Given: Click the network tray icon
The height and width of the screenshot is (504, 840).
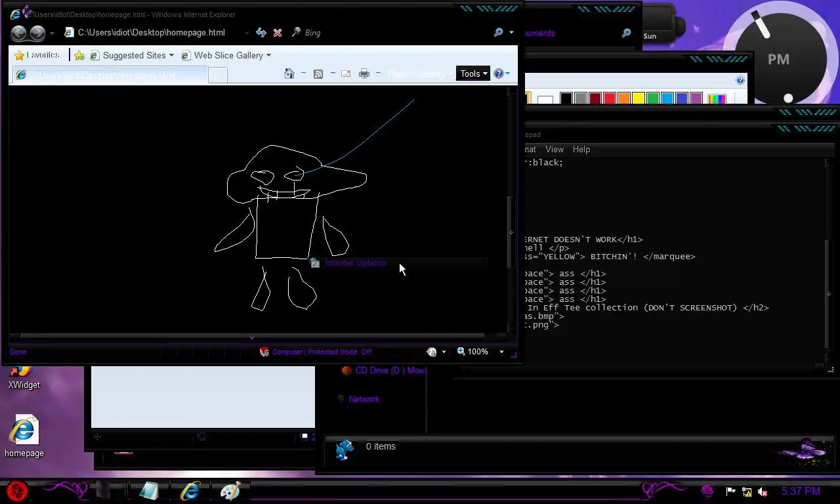Looking at the screenshot, I should click(747, 491).
